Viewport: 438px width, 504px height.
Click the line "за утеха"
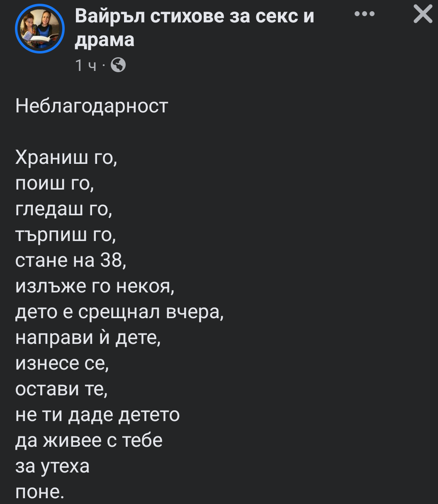tap(52, 466)
